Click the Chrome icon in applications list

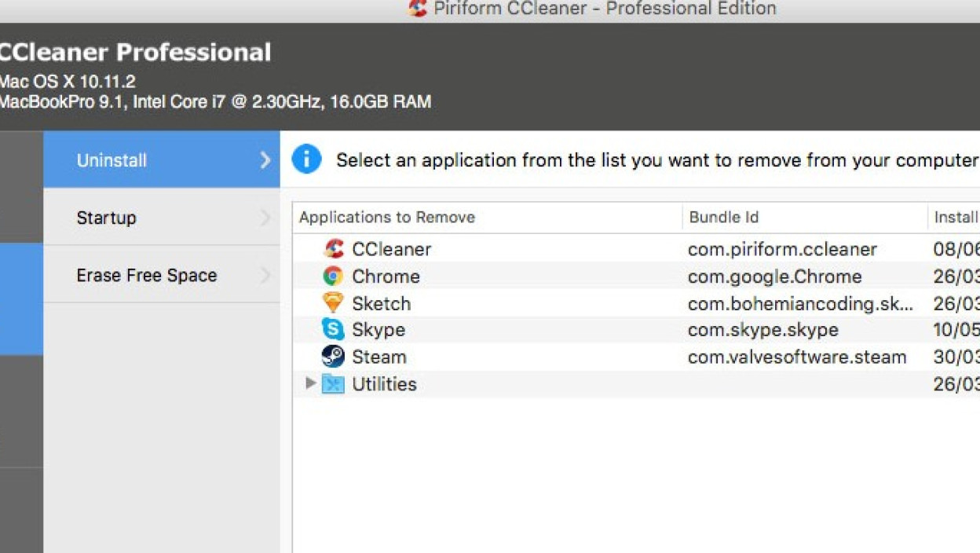click(x=333, y=276)
